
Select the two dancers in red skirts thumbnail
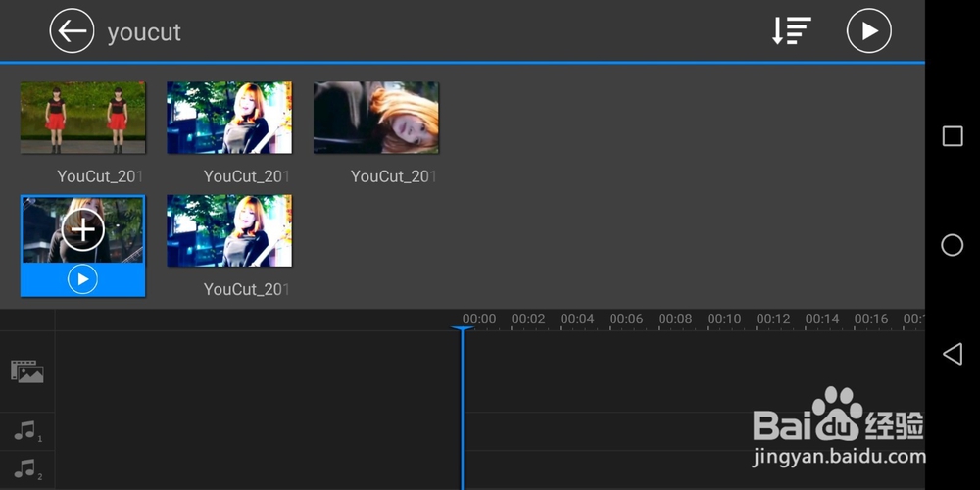83,118
